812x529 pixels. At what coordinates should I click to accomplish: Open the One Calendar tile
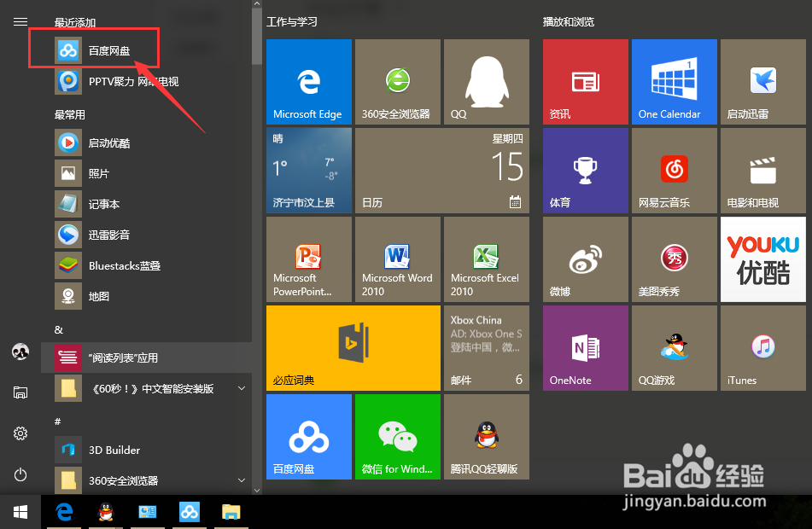pos(675,82)
